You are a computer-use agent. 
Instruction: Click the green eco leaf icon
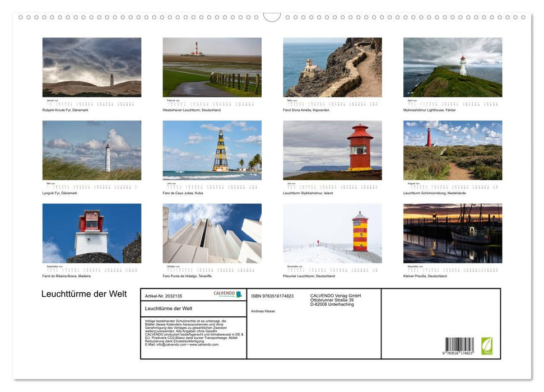486,346
